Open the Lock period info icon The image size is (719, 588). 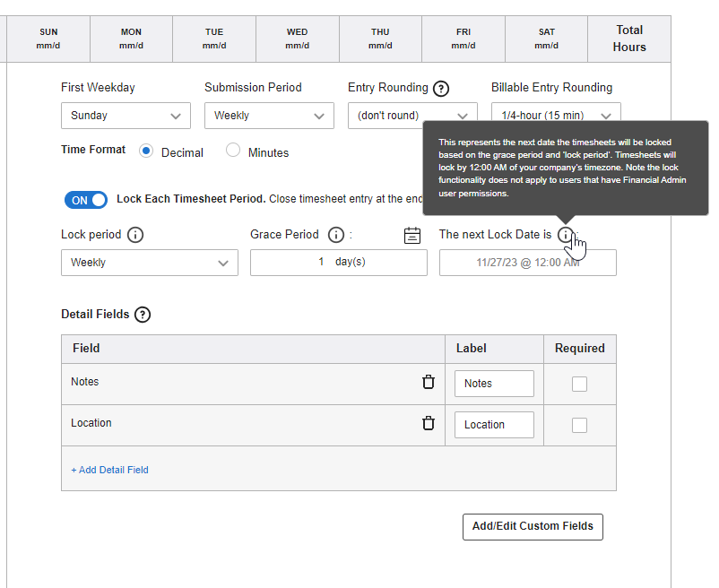pos(135,235)
